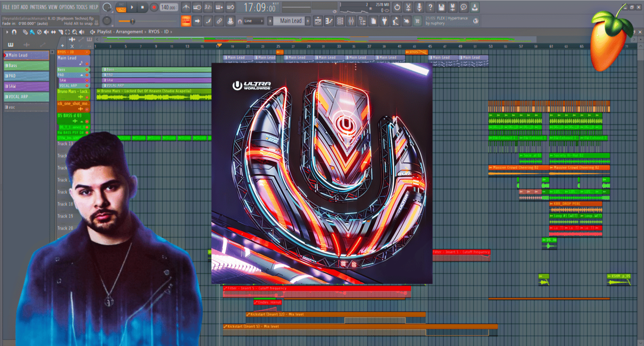Click the microphone recording icon
The image size is (644, 346).
(419, 7)
